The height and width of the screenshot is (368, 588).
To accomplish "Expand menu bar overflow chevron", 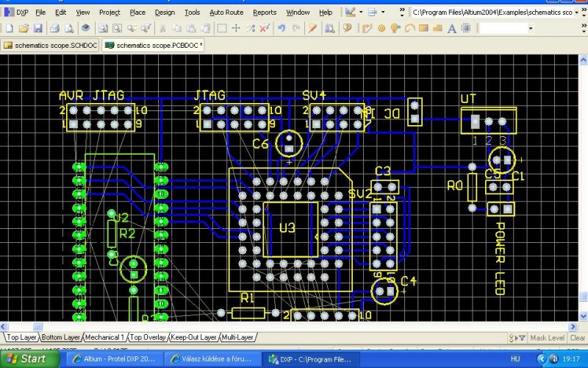I will click(x=402, y=13).
